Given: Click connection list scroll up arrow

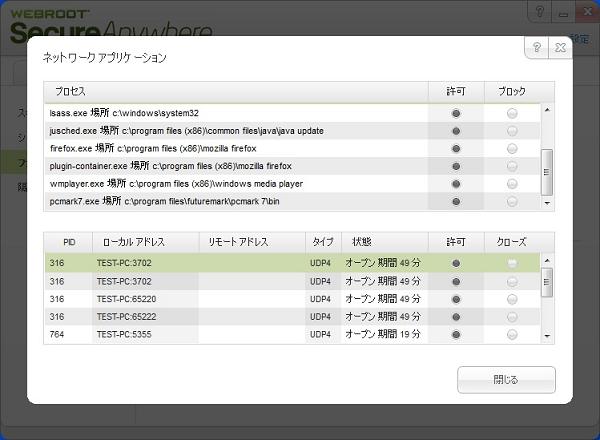Looking at the screenshot, I should click(x=547, y=261).
